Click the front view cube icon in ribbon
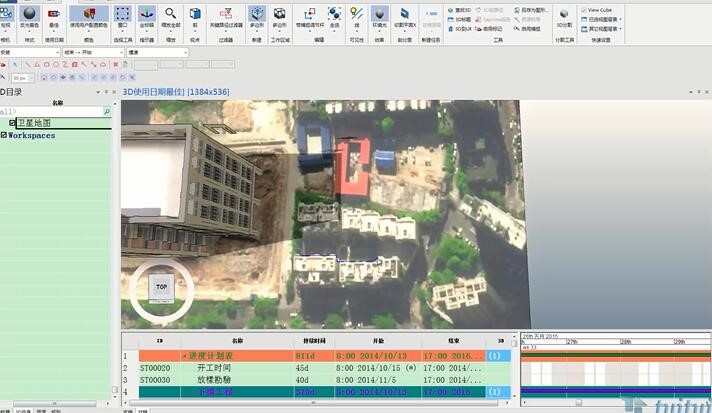The height and width of the screenshot is (413, 712). (x=195, y=14)
